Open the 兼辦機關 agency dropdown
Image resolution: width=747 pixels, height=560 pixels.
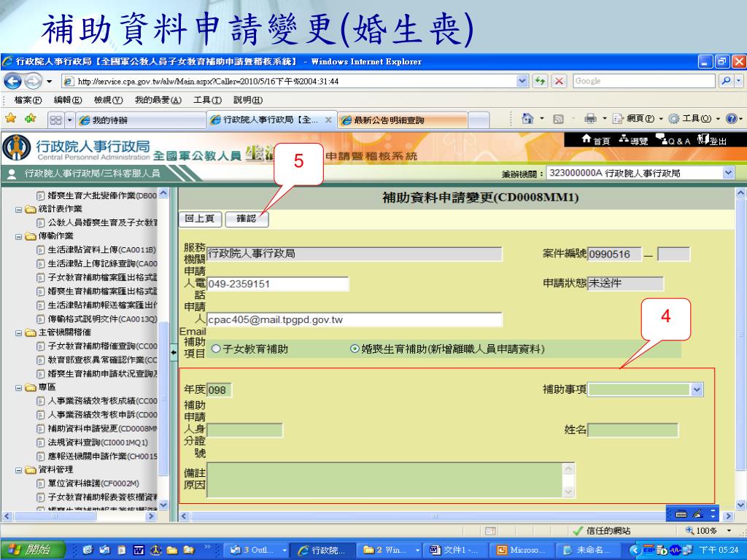[727, 173]
